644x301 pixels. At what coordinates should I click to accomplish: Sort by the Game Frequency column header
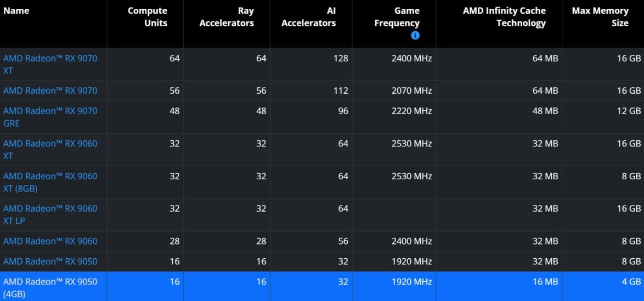397,17
